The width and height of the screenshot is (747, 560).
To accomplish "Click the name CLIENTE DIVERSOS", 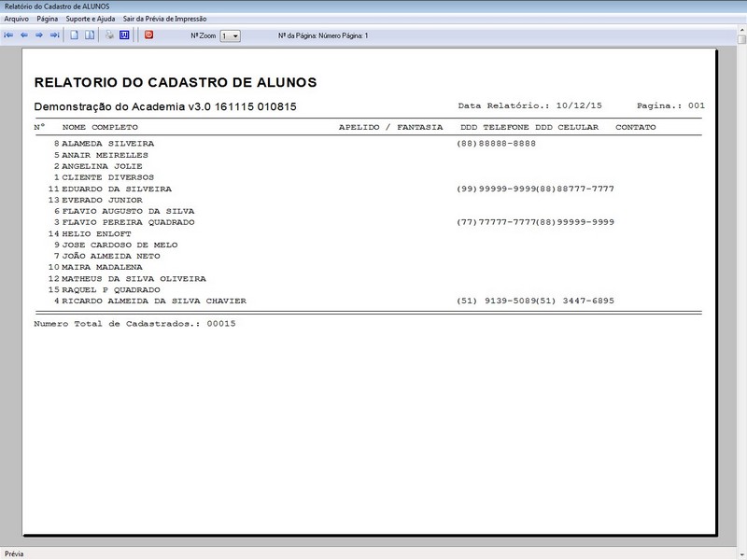I will point(108,177).
